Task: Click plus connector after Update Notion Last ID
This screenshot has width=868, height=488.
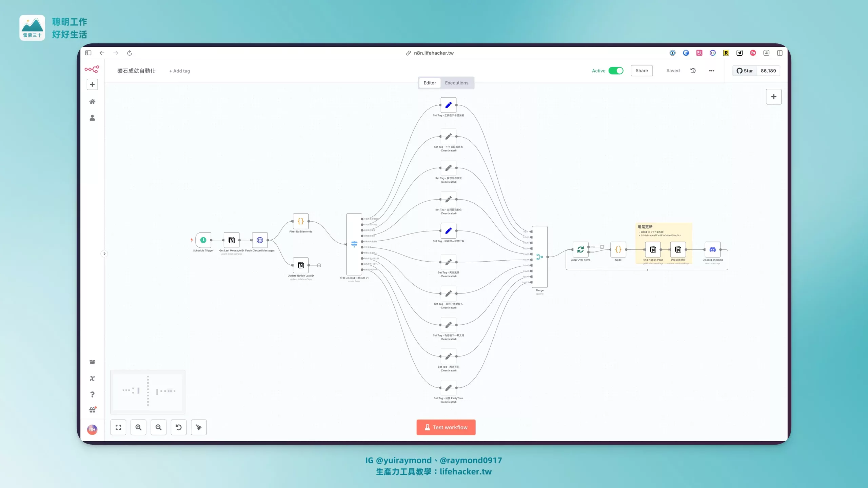Action: point(319,265)
